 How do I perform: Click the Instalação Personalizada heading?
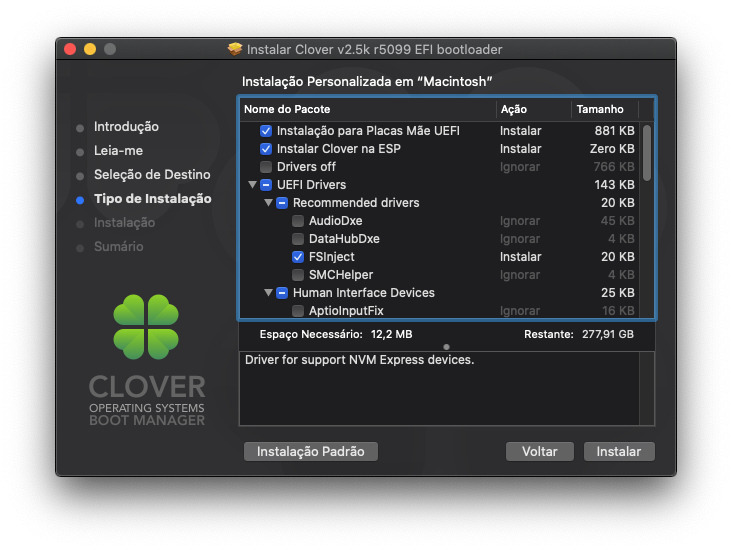[367, 82]
